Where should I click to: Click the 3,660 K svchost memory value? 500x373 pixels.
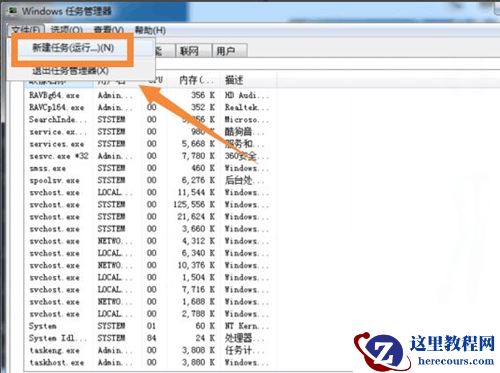tap(198, 229)
